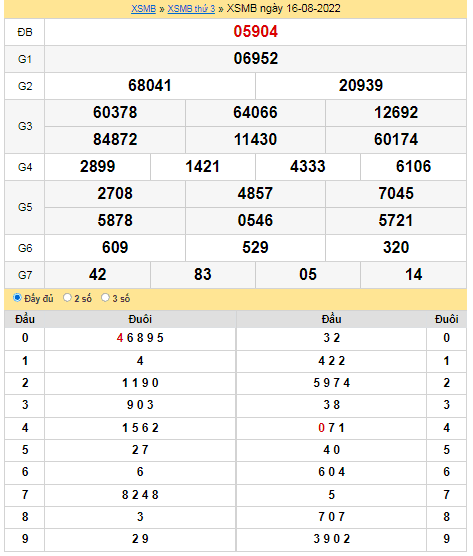Click G3 result 64066

click(255, 112)
